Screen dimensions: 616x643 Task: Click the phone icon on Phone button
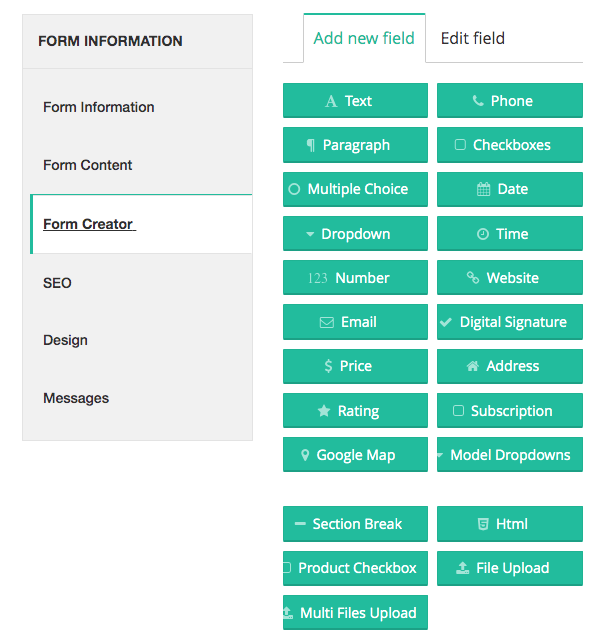pos(476,101)
